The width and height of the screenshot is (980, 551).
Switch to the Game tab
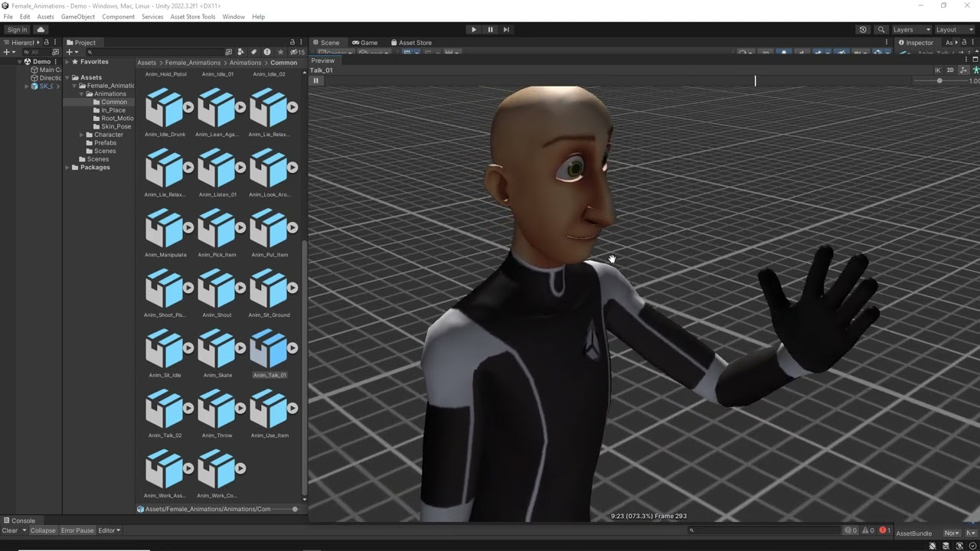point(365,43)
